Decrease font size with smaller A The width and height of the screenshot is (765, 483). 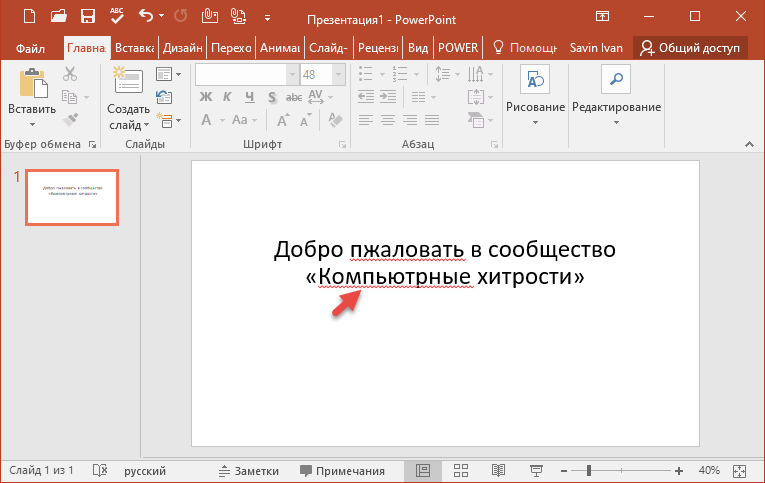coord(305,120)
